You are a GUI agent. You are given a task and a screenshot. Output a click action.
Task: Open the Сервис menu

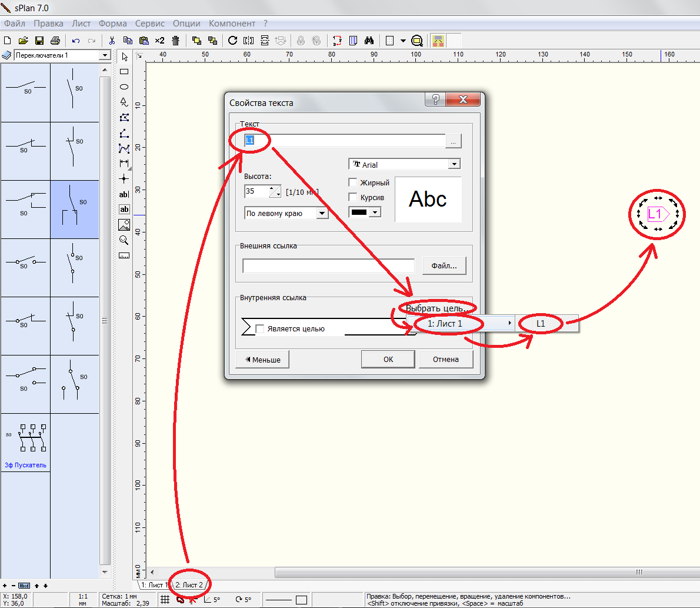(149, 24)
